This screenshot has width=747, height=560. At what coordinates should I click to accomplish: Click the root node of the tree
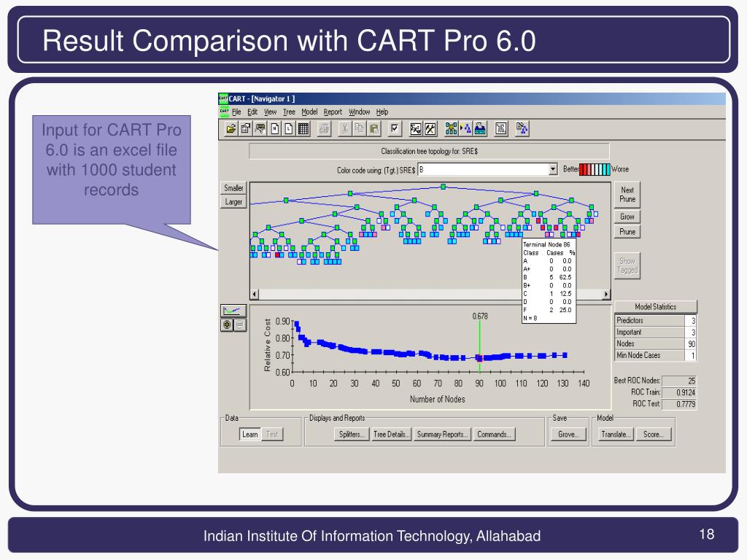click(443, 187)
